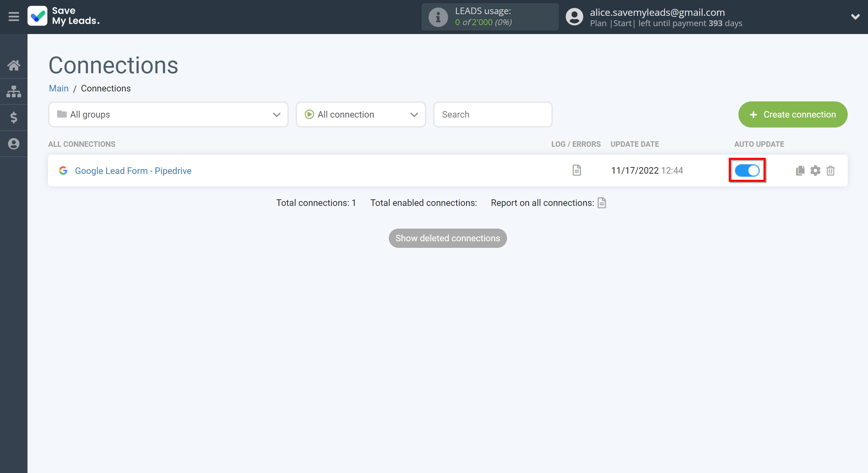The width and height of the screenshot is (868, 473).
Task: Click the Search input field
Action: 493,114
